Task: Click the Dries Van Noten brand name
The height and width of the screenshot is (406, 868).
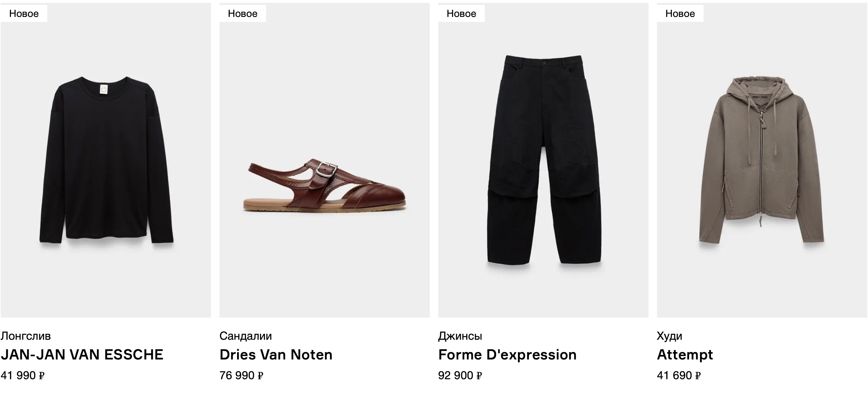Action: click(x=276, y=355)
